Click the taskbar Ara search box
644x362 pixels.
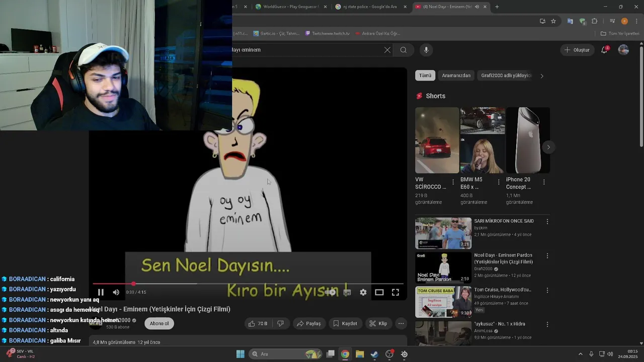285,354
